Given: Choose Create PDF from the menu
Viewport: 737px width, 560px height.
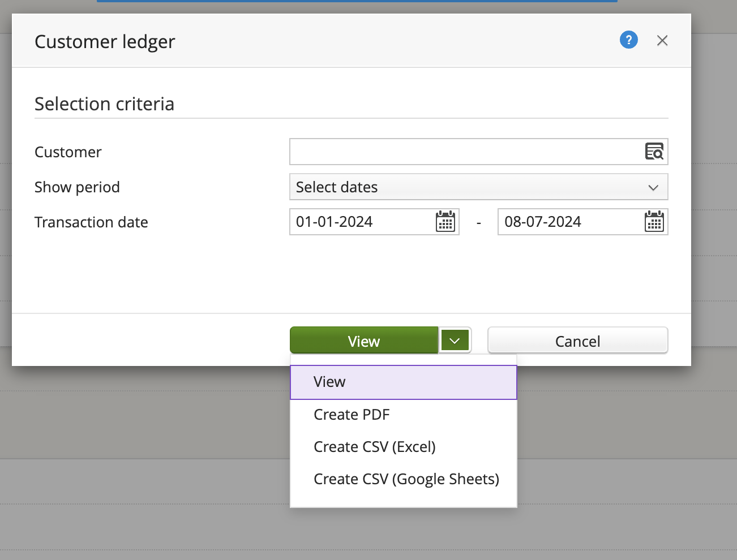Looking at the screenshot, I should [x=352, y=414].
